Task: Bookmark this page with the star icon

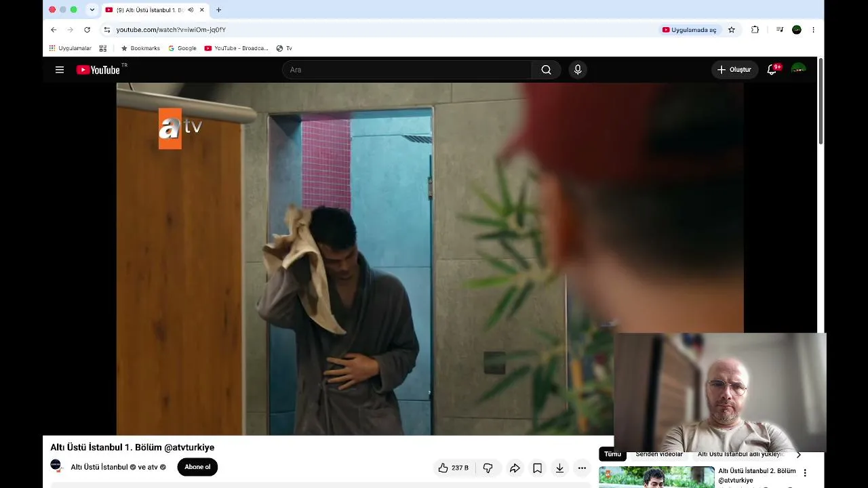Action: (x=732, y=30)
